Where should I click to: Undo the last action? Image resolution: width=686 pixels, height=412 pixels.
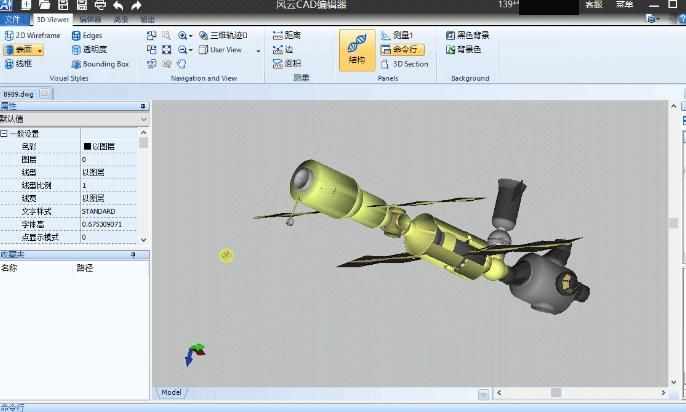(118, 5)
